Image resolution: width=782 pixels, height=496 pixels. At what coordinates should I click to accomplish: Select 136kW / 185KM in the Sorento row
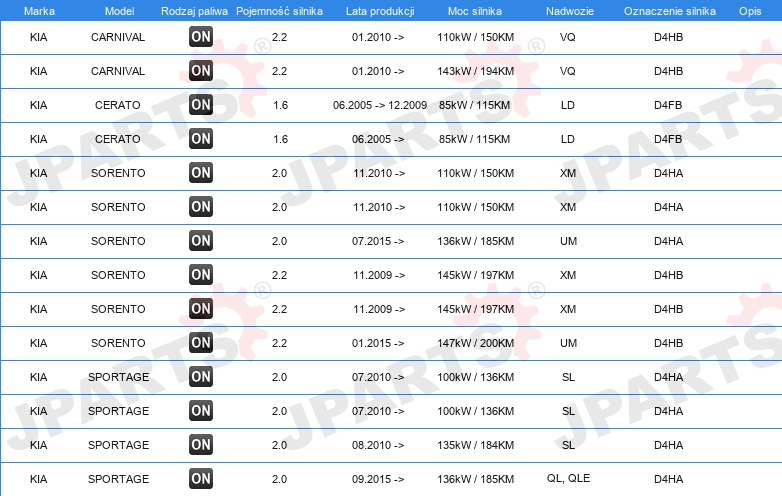pyautogui.click(x=475, y=241)
